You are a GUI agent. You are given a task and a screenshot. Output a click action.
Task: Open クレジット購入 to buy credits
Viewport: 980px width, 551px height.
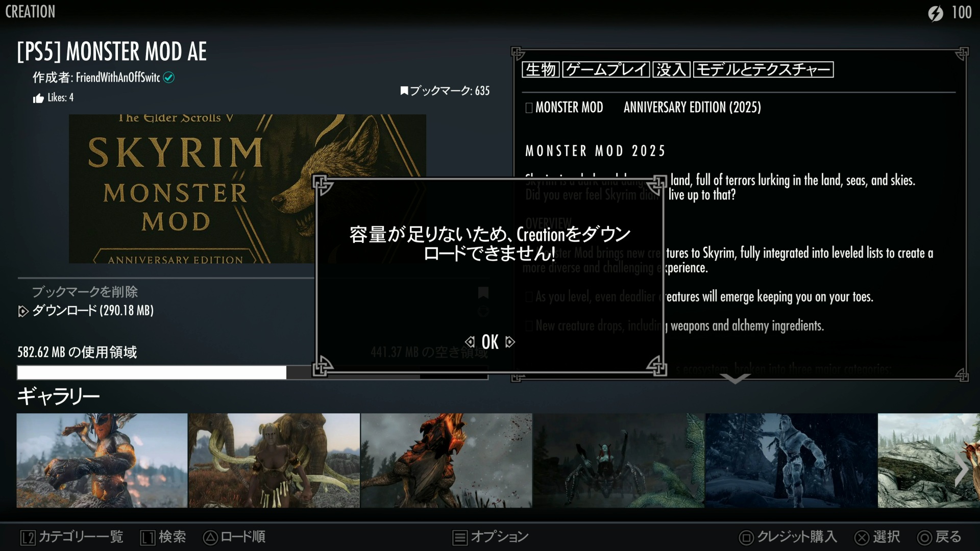coord(797,537)
